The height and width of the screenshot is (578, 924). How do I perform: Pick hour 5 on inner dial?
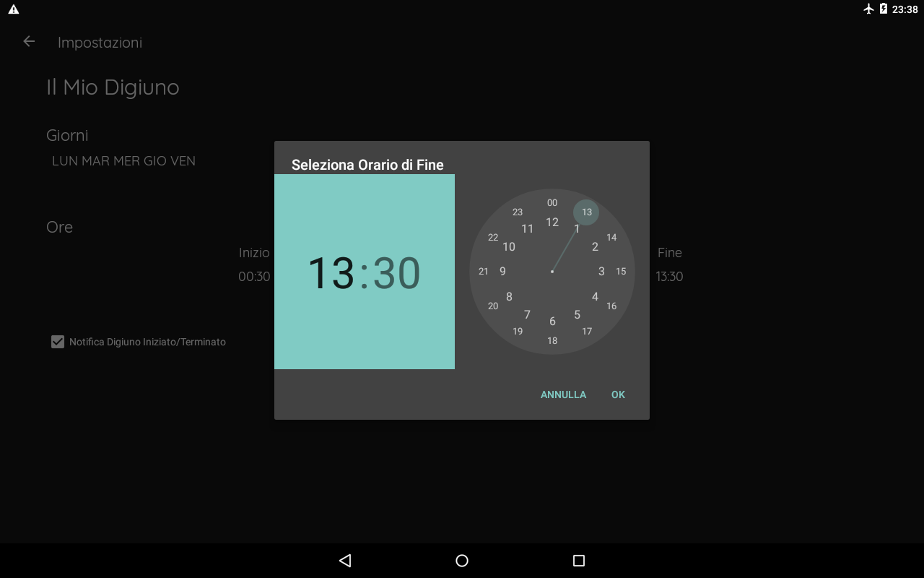point(577,314)
